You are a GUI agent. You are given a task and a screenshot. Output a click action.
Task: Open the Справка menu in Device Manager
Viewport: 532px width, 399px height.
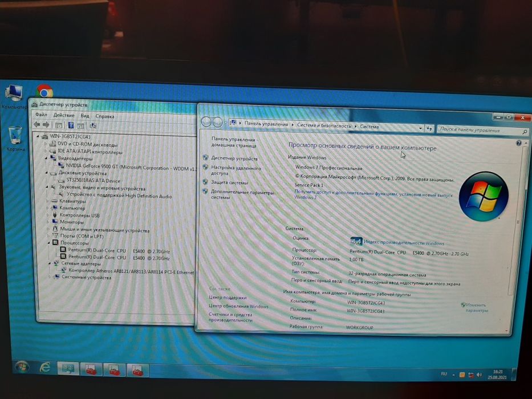pyautogui.click(x=105, y=116)
